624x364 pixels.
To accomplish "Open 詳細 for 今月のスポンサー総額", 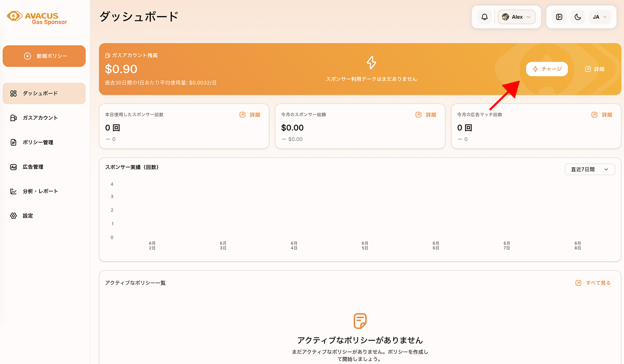I will (426, 115).
